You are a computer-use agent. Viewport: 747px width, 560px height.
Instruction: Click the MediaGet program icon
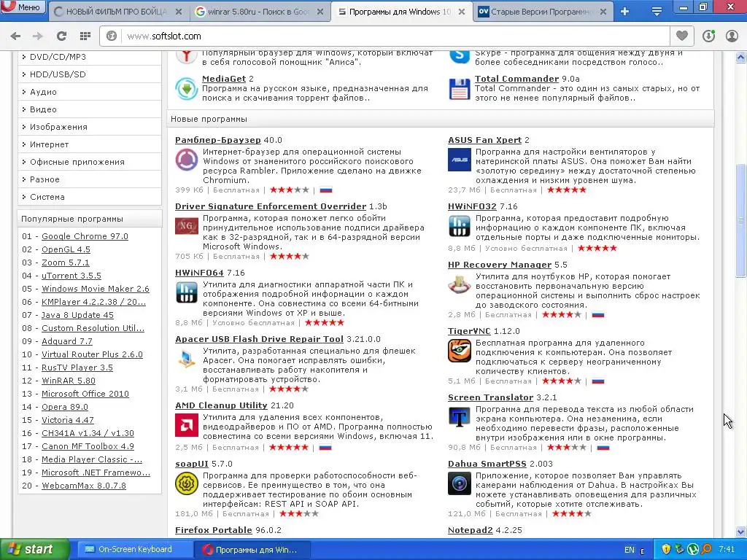click(x=186, y=88)
